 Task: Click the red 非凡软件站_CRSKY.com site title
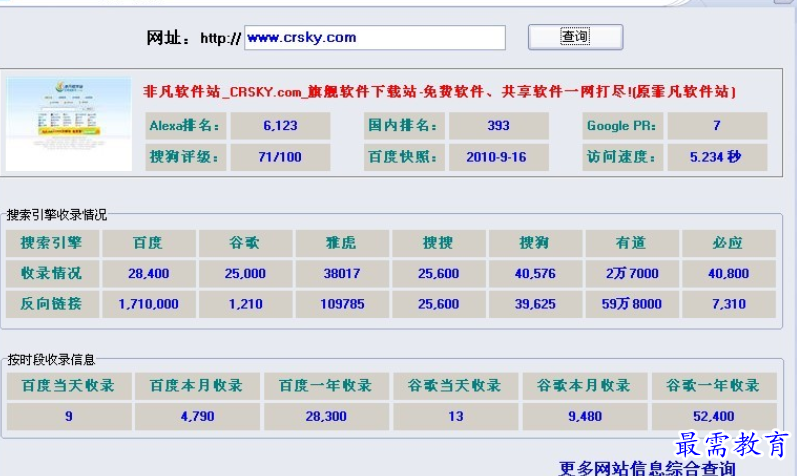pyautogui.click(x=439, y=92)
